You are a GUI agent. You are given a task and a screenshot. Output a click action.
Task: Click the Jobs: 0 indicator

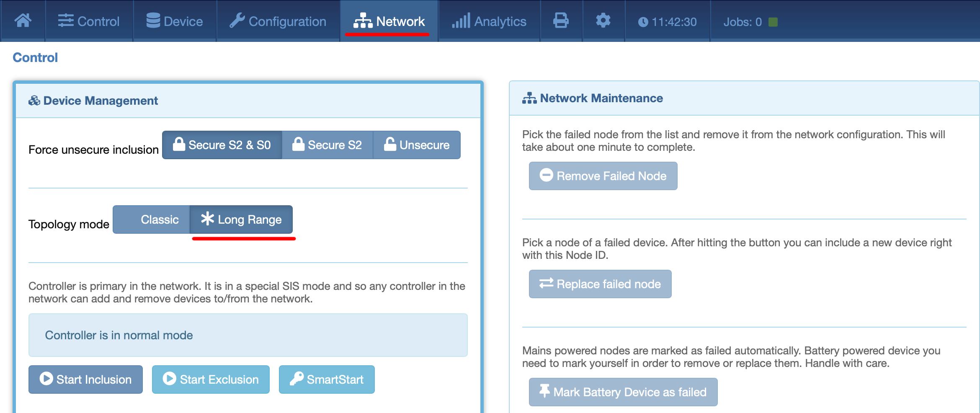(x=743, y=22)
